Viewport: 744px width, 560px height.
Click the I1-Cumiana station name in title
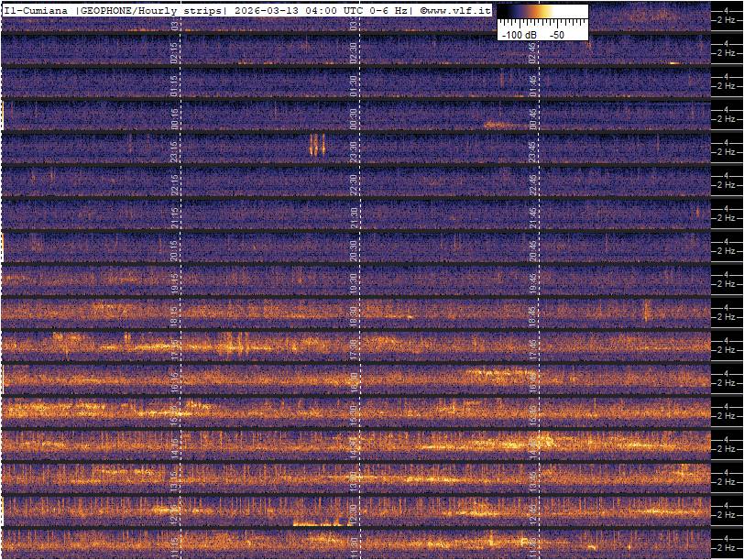point(38,10)
